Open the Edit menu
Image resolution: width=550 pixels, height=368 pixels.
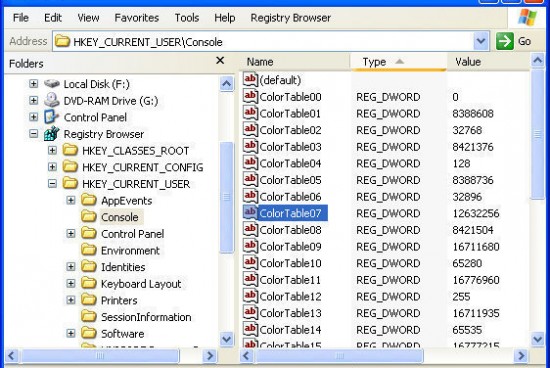tap(53, 18)
